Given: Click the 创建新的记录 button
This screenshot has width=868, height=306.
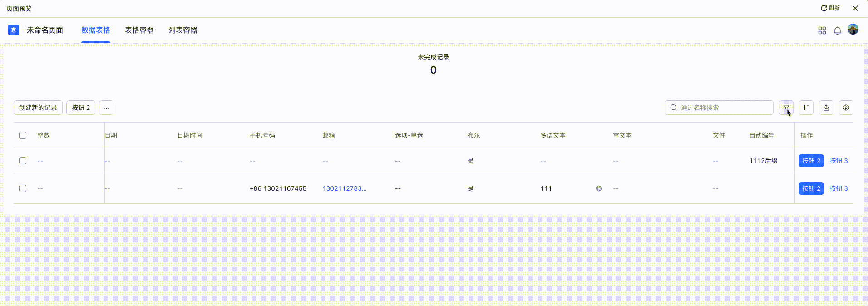Looking at the screenshot, I should click(x=38, y=108).
